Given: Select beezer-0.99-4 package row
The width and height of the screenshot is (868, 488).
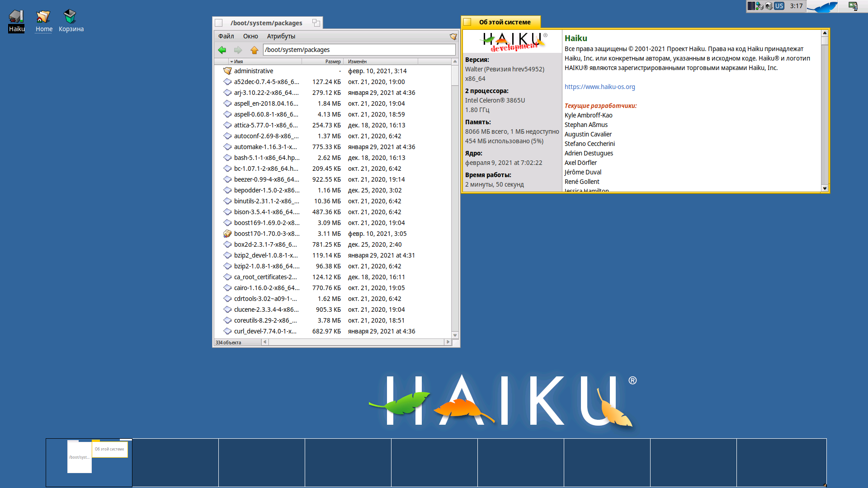Looking at the screenshot, I should click(x=332, y=179).
